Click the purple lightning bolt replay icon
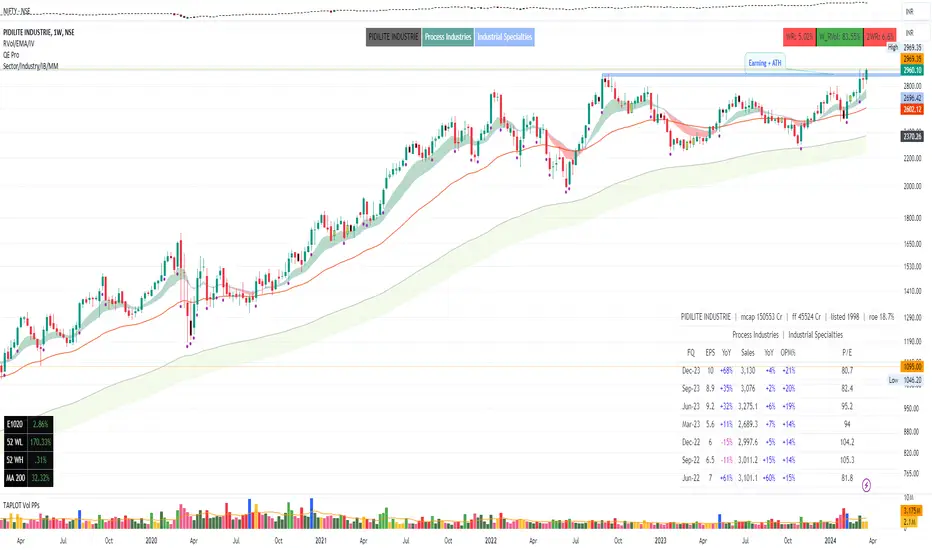 click(866, 485)
